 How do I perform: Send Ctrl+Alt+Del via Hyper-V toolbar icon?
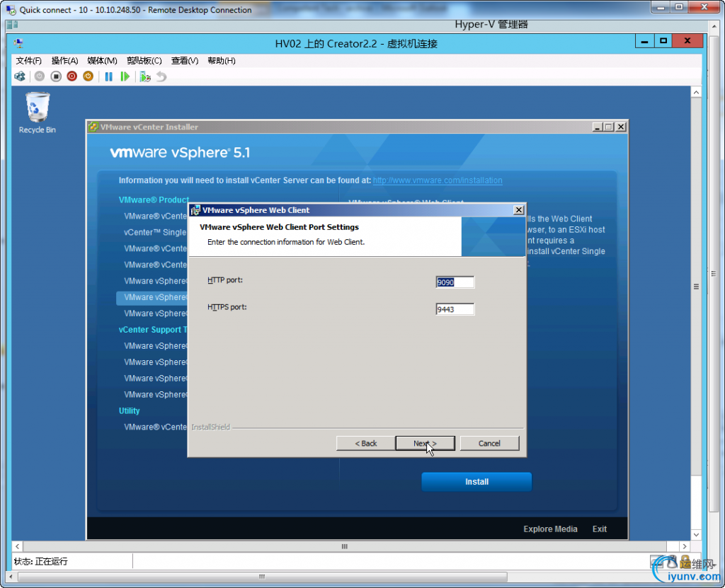(20, 76)
